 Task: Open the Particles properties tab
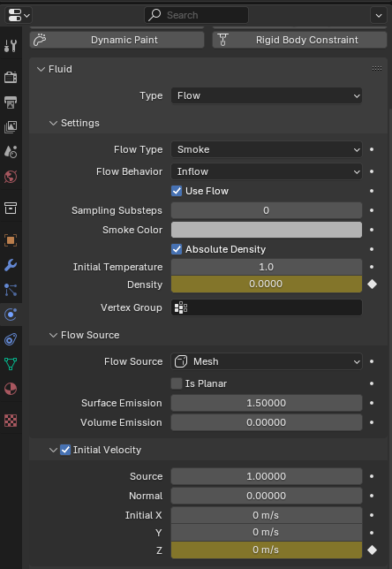[11, 290]
